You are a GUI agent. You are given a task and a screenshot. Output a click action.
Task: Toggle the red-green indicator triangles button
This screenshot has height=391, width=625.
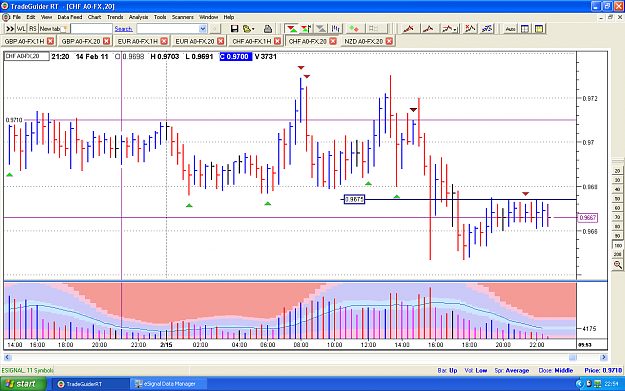(x=292, y=29)
